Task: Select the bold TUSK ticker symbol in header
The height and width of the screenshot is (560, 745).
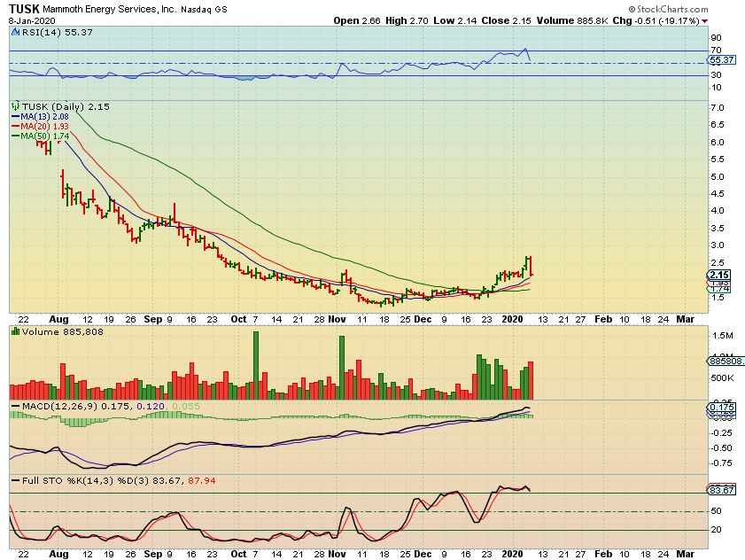Action: pyautogui.click(x=24, y=9)
